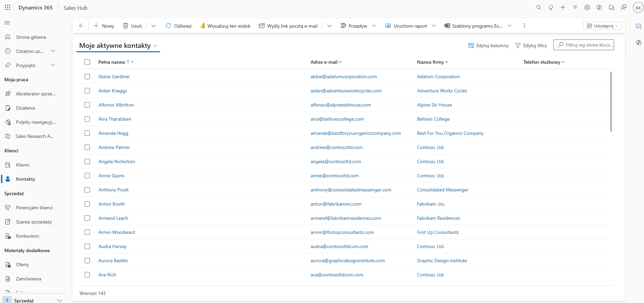Screen dimensions: 644x303
Task: Switch area with Sprzedaż selector at bottom
Action: 33,300
